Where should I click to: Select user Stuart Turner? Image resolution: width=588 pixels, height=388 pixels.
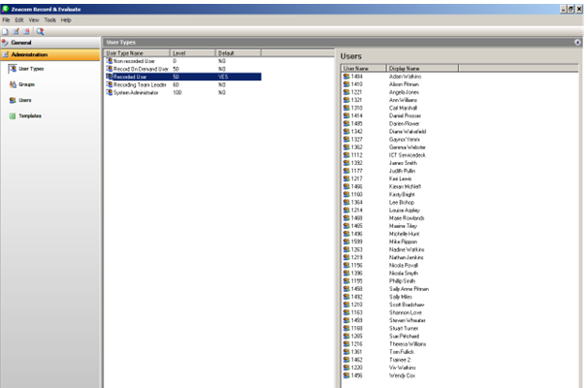pyautogui.click(x=404, y=329)
